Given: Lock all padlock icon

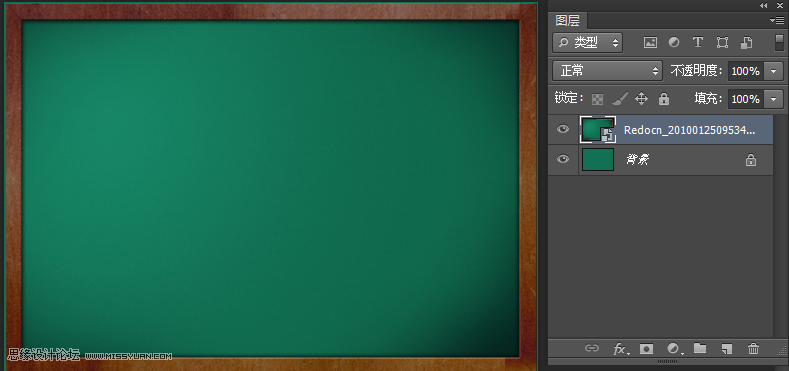Looking at the screenshot, I should pos(664,99).
